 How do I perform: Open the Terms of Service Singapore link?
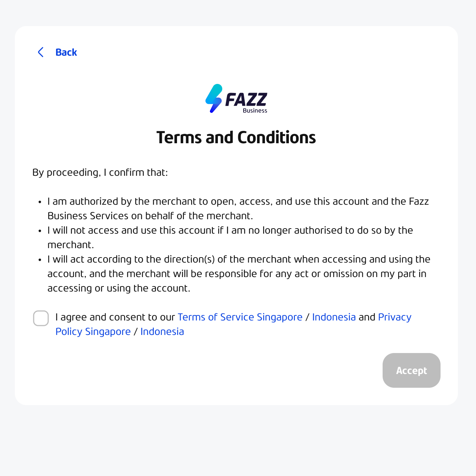[x=240, y=317]
